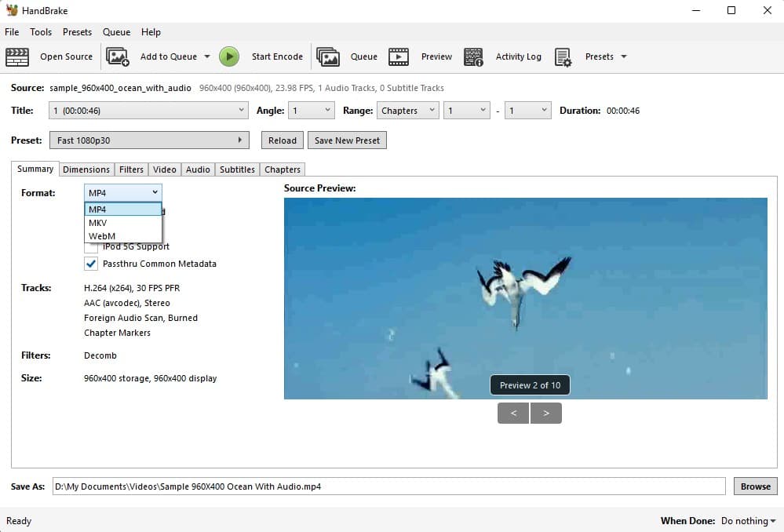Open the Preview window via its toolbar icon
Image resolution: width=784 pixels, height=532 pixels.
click(x=399, y=56)
